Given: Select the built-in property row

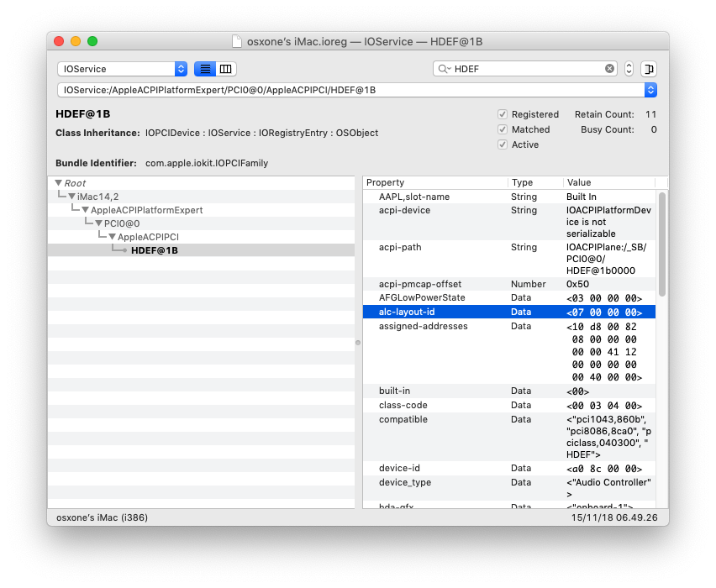Looking at the screenshot, I should click(509, 391).
